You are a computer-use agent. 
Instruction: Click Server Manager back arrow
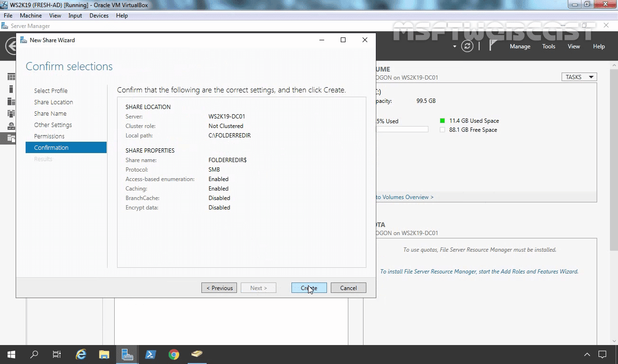[x=10, y=46]
